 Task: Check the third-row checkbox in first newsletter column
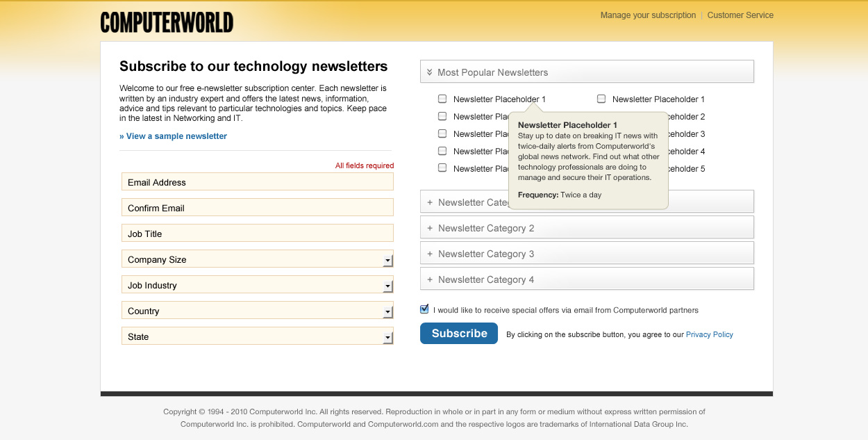[x=442, y=133]
